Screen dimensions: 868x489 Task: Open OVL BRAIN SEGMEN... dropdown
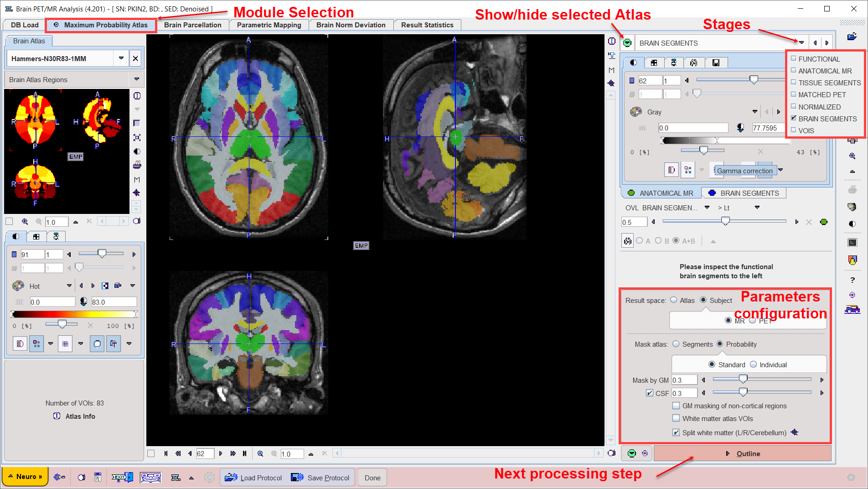click(x=707, y=208)
